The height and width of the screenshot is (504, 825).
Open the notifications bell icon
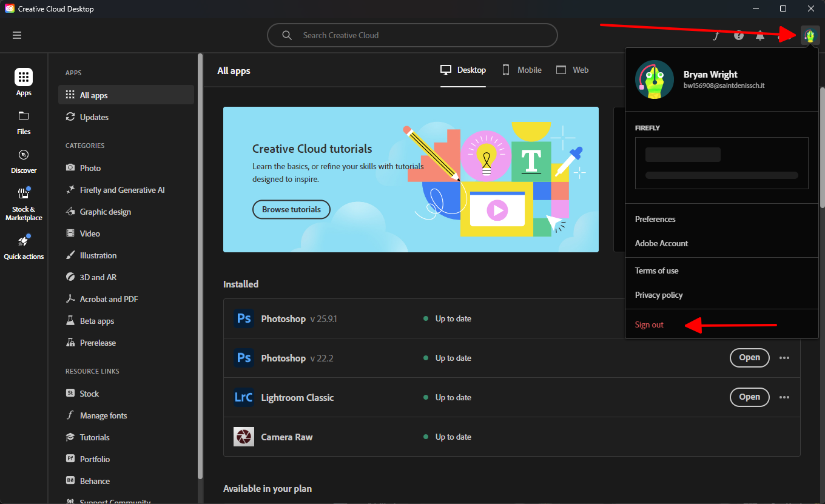click(x=760, y=35)
